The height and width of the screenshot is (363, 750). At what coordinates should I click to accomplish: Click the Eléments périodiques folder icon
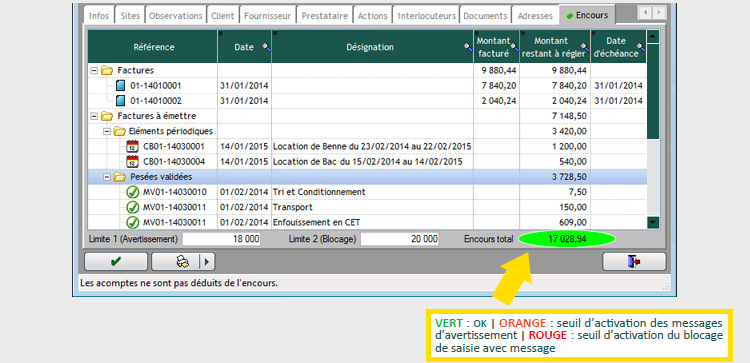point(119,131)
